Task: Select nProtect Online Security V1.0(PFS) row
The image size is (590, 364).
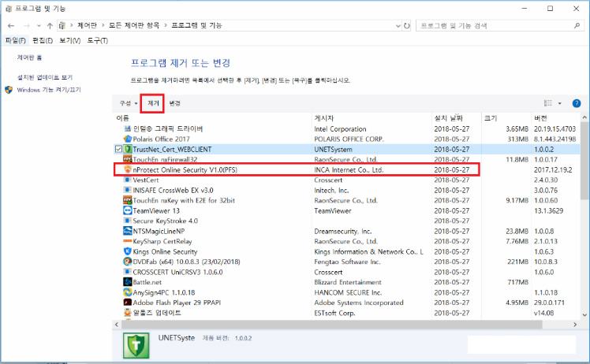Action: [297, 169]
